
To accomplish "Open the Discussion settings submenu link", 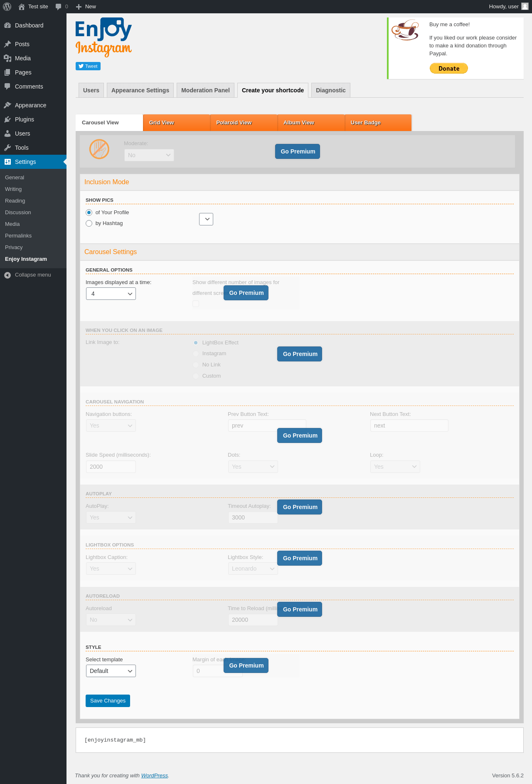I will coord(18,213).
